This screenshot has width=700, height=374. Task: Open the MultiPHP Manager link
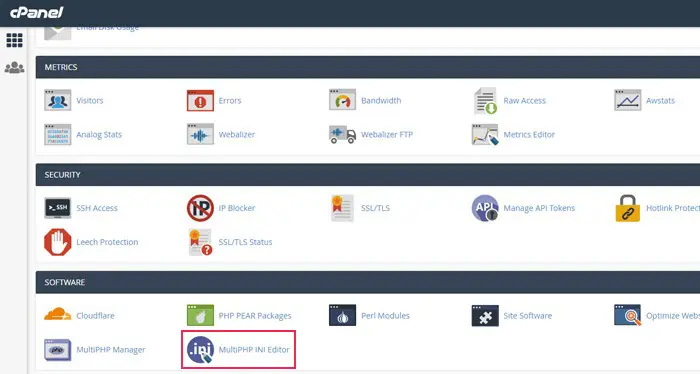pos(111,349)
